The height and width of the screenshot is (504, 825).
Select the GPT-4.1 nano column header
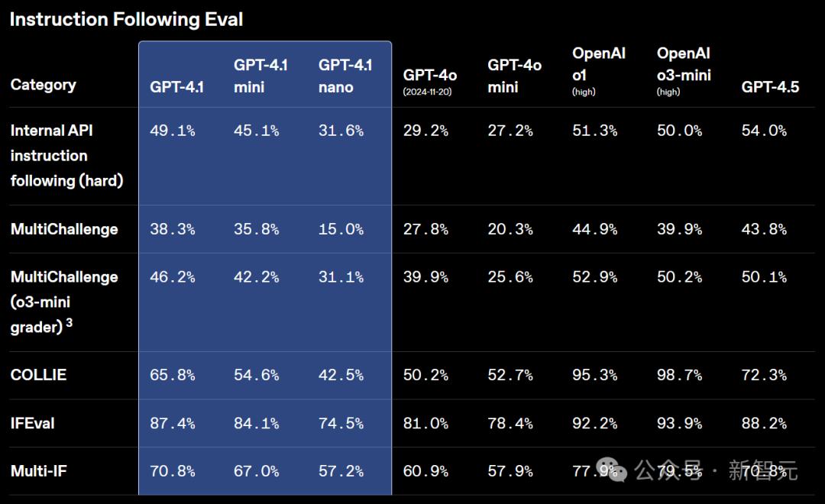[x=345, y=76]
